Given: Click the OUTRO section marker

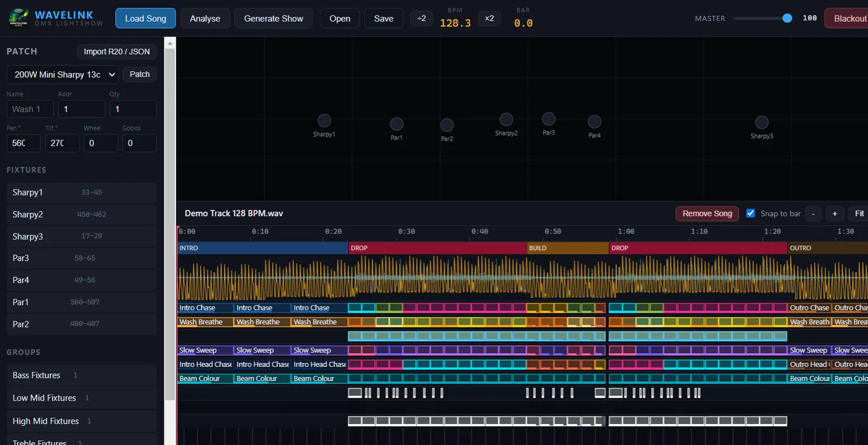Looking at the screenshot, I should (x=828, y=248).
